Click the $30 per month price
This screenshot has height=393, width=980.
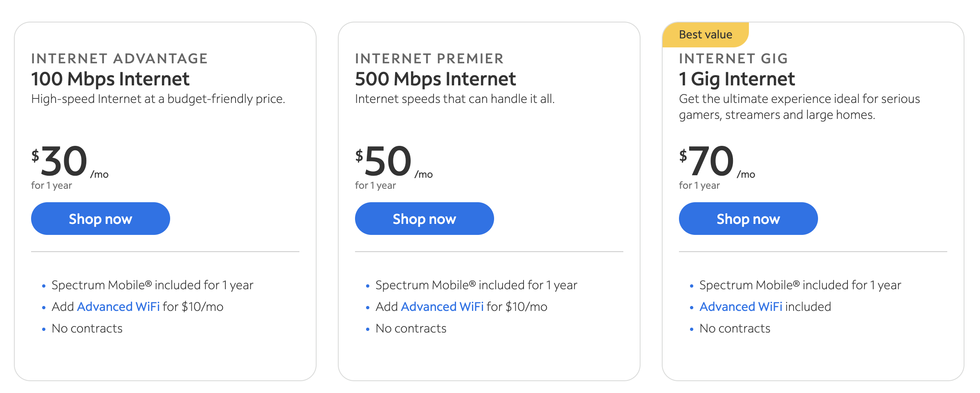pyautogui.click(x=70, y=162)
